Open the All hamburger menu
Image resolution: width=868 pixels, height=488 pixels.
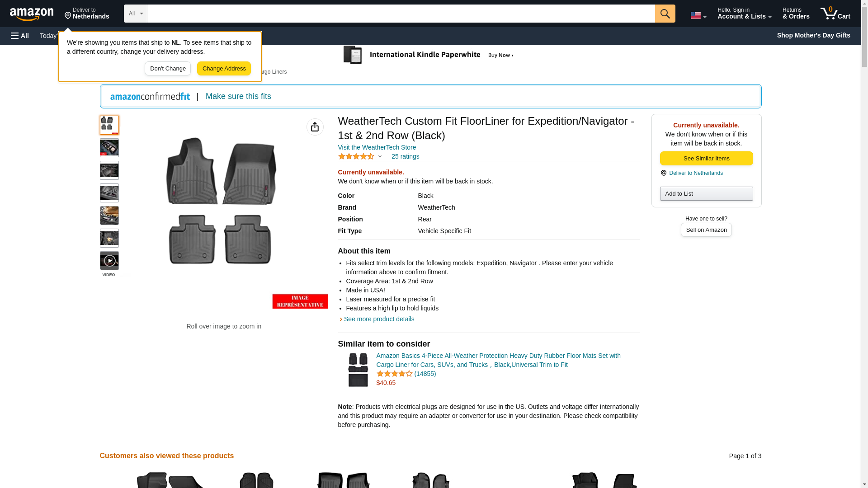(20, 36)
